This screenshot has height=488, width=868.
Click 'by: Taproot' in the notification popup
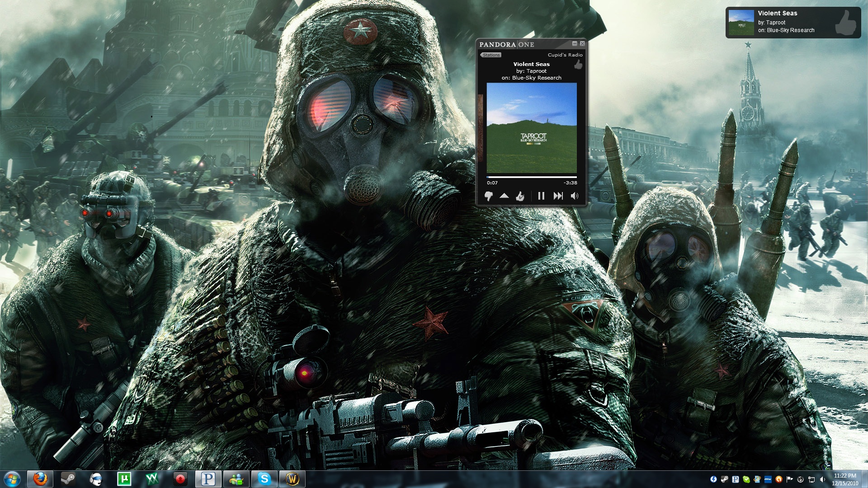[772, 23]
